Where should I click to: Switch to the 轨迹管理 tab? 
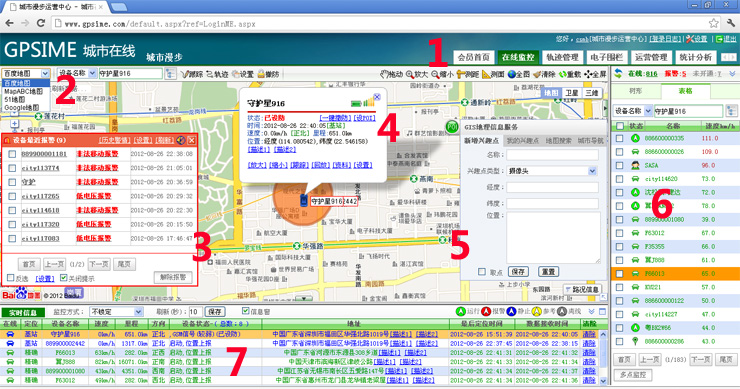click(x=562, y=57)
